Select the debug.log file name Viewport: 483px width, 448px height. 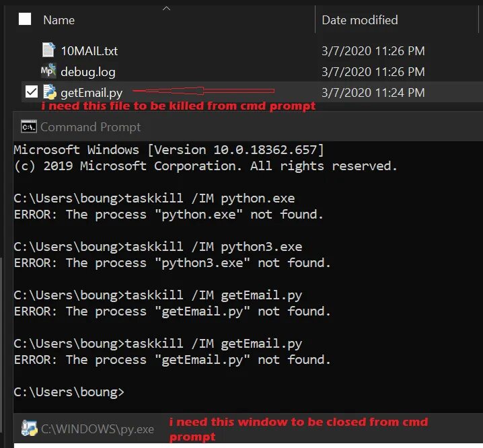(88, 71)
